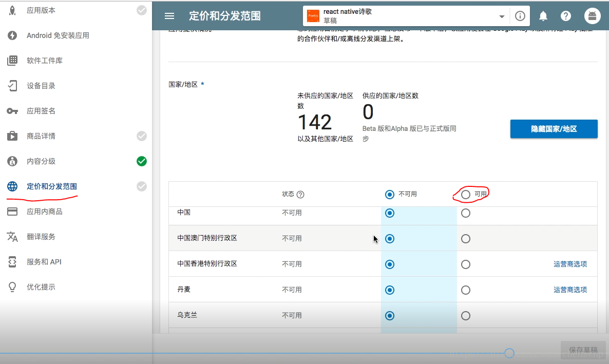Click the orange Poetry app icon

click(x=313, y=16)
